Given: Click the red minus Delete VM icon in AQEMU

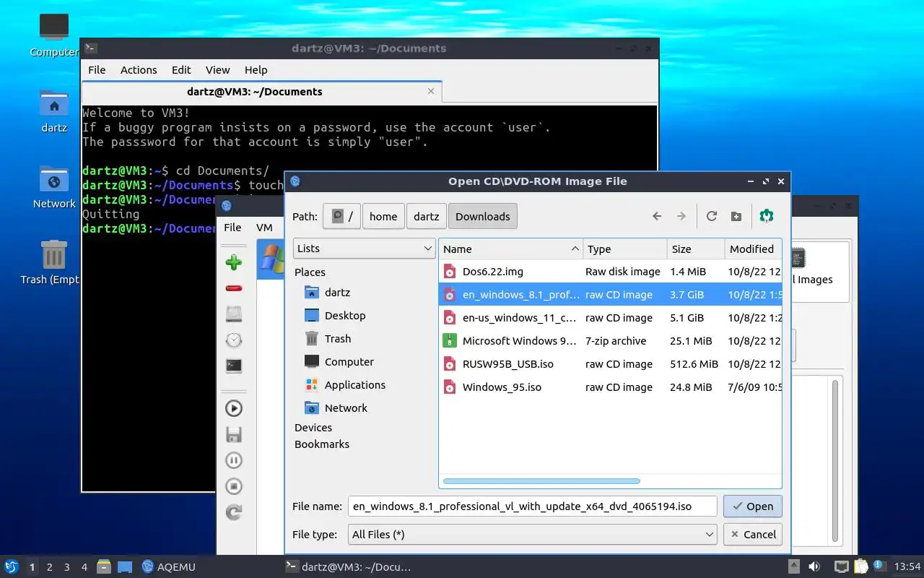Looking at the screenshot, I should tap(233, 288).
